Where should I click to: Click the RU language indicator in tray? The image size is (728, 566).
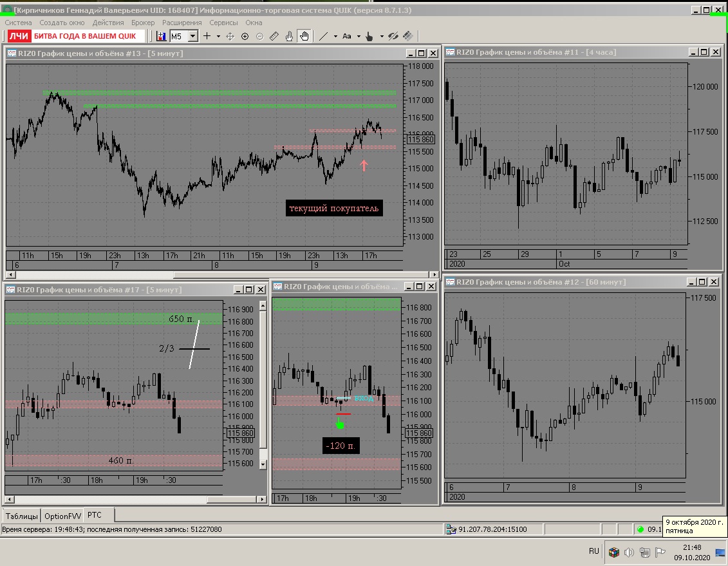click(594, 551)
